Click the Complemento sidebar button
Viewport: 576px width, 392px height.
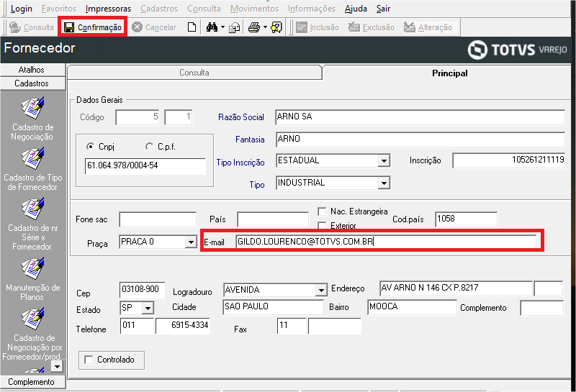click(x=32, y=382)
